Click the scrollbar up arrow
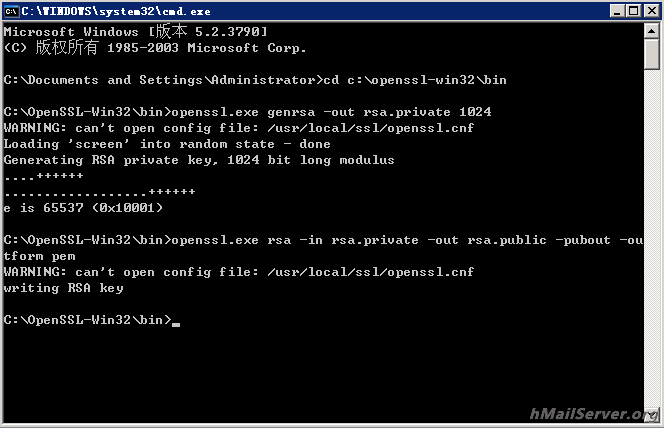 point(651,33)
